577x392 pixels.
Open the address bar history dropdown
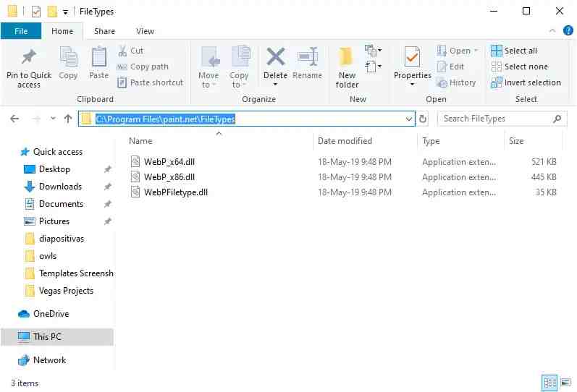(409, 119)
